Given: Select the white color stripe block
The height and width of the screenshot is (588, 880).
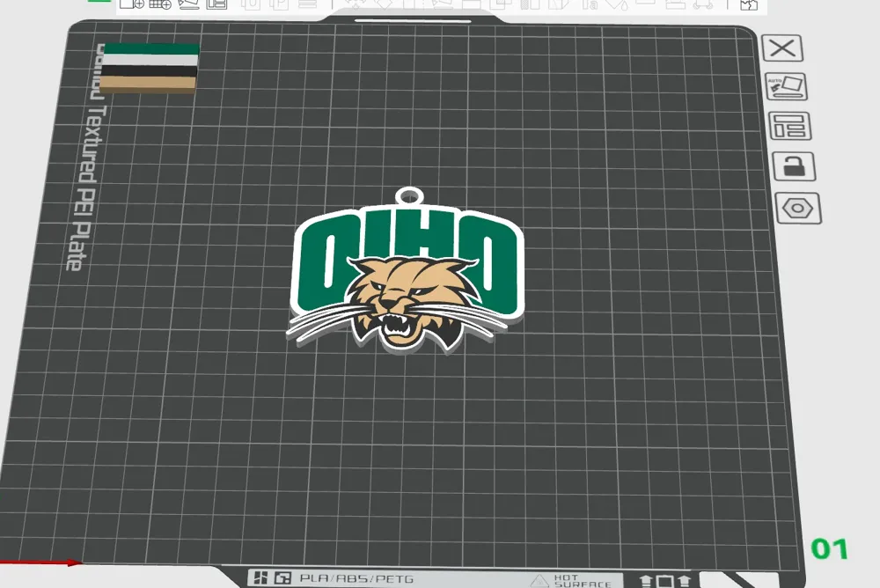Looking at the screenshot, I should click(x=151, y=60).
